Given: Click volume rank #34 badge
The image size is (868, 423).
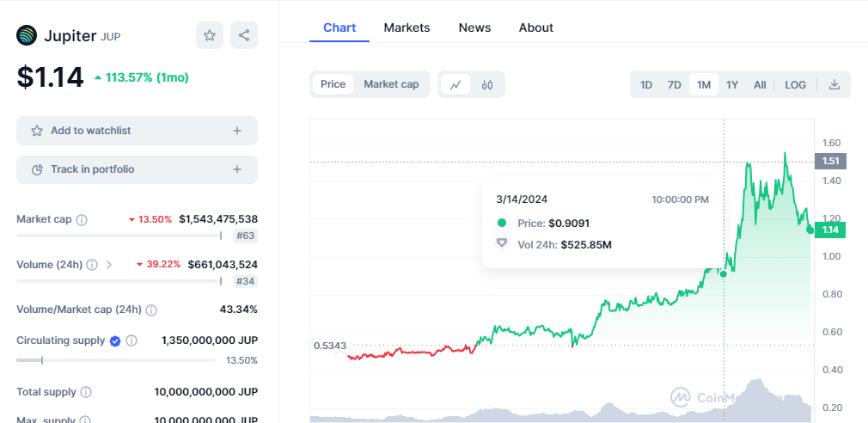Looking at the screenshot, I should coord(245,281).
